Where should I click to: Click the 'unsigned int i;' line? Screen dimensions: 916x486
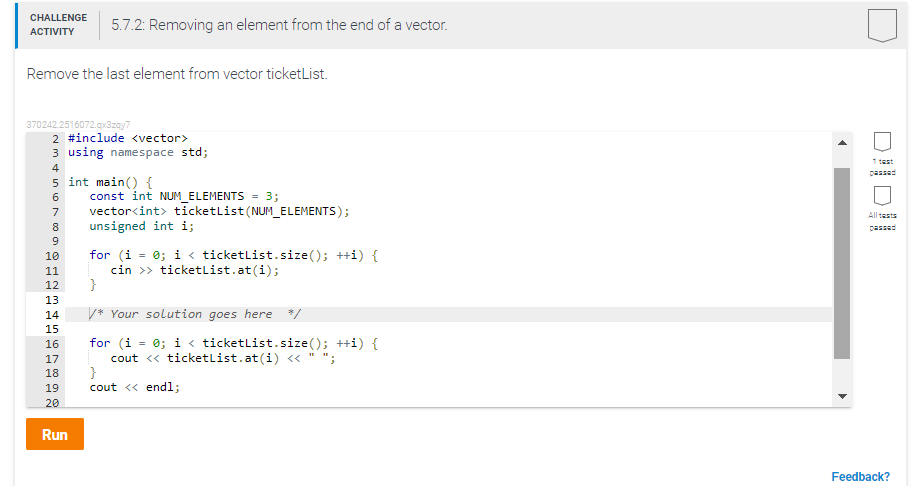pyautogui.click(x=141, y=226)
